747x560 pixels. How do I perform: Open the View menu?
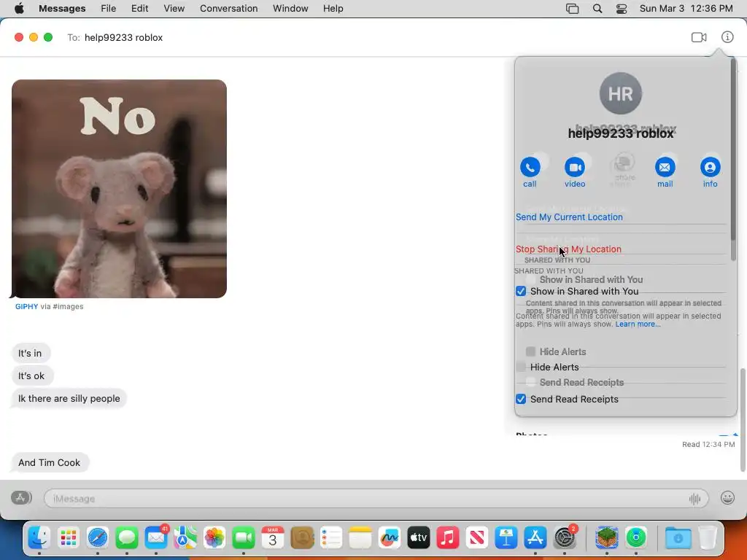tap(174, 9)
